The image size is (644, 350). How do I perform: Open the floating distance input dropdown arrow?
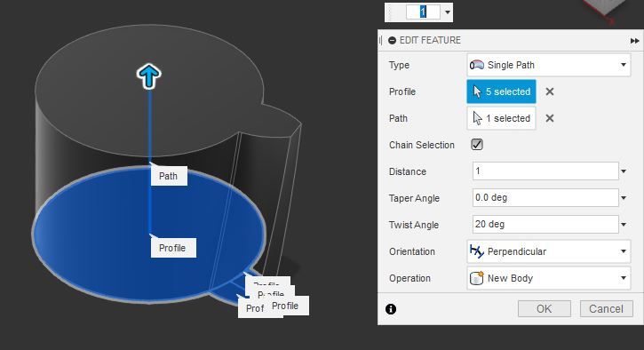448,12
